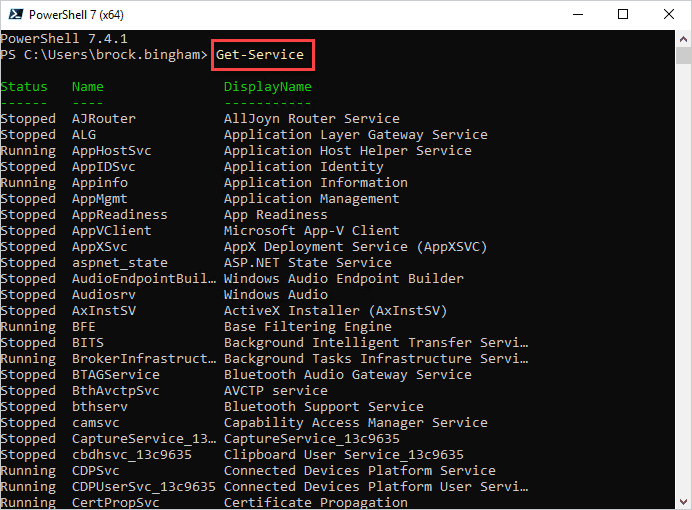Image resolution: width=692 pixels, height=510 pixels.
Task: Click the scrollbar up arrow
Action: pos(683,39)
